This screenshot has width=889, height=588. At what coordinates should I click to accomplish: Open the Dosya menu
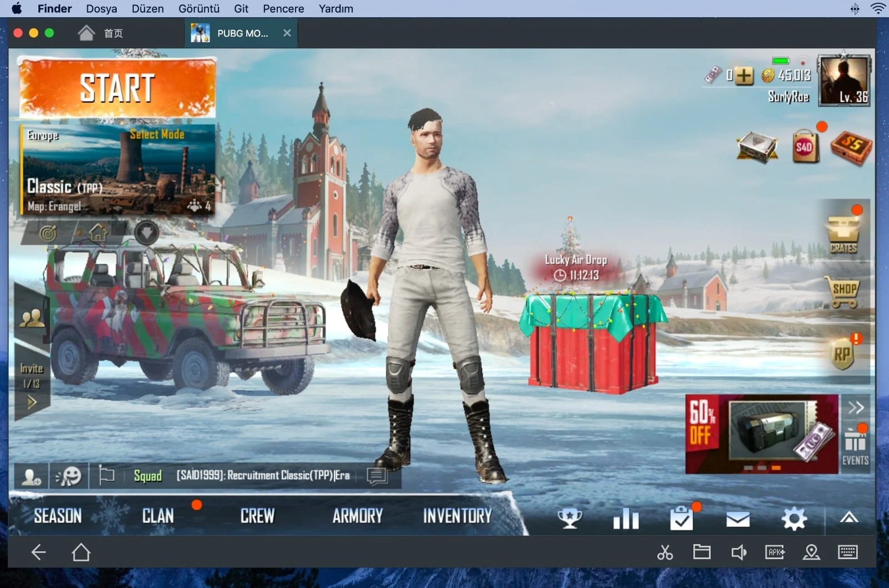102,9
